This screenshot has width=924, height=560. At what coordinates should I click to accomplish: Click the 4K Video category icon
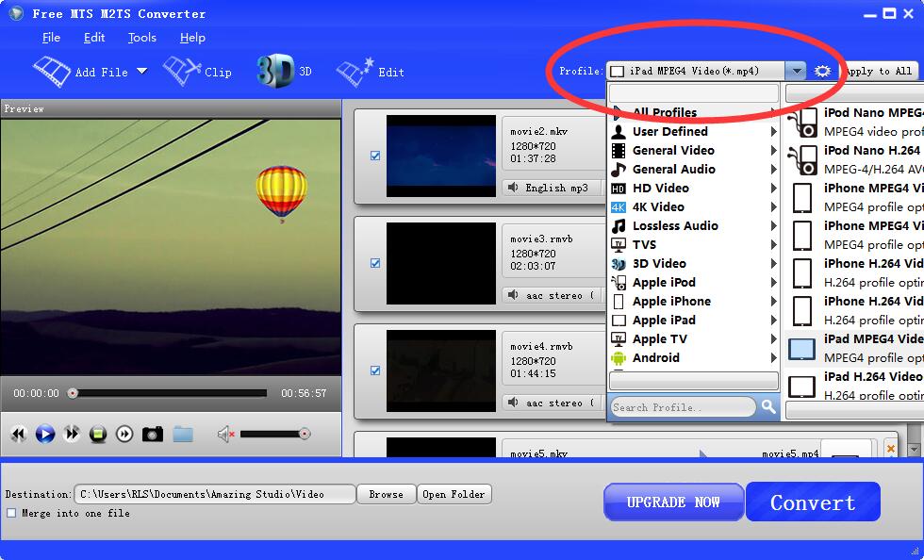coord(619,206)
